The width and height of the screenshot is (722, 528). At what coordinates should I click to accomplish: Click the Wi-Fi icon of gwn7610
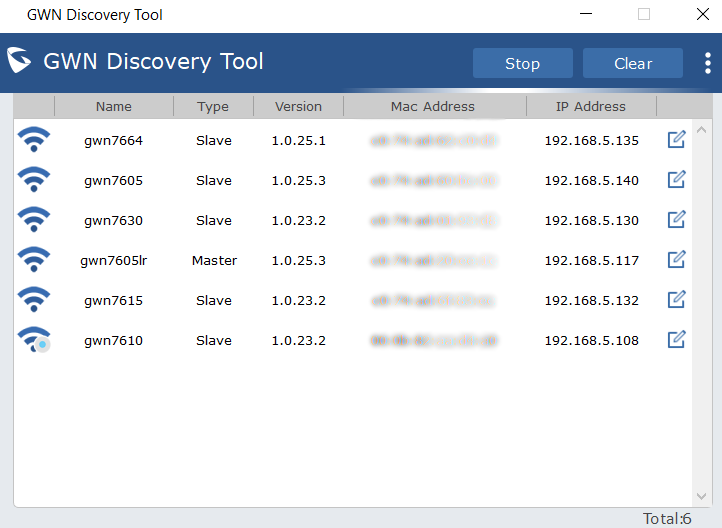[34, 340]
